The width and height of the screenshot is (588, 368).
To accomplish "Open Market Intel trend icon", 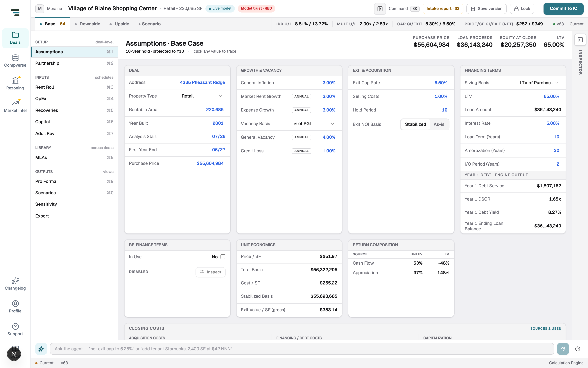I will (x=15, y=103).
